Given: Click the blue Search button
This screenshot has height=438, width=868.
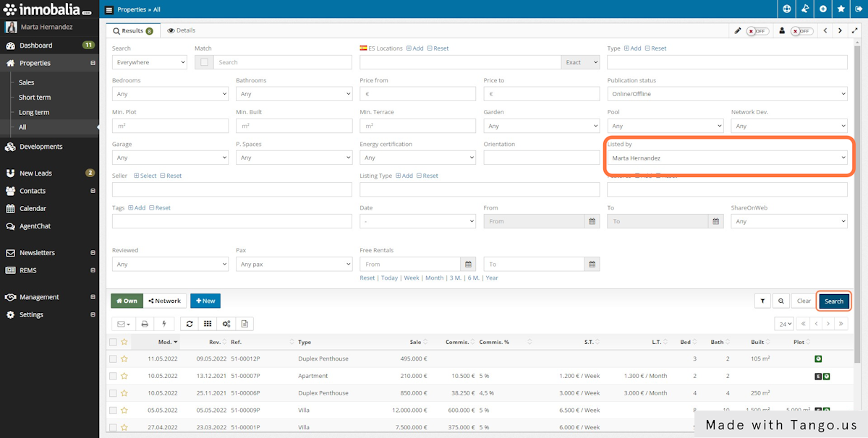Looking at the screenshot, I should click(834, 301).
